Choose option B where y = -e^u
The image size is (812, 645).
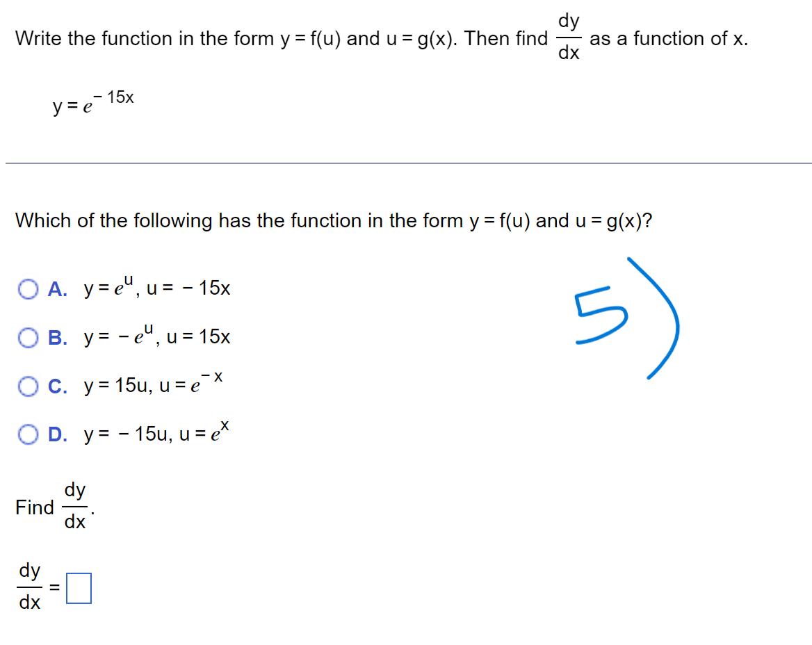pos(29,338)
